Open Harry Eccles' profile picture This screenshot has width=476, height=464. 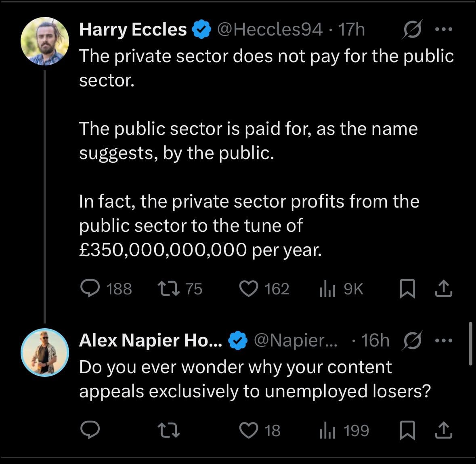[45, 41]
